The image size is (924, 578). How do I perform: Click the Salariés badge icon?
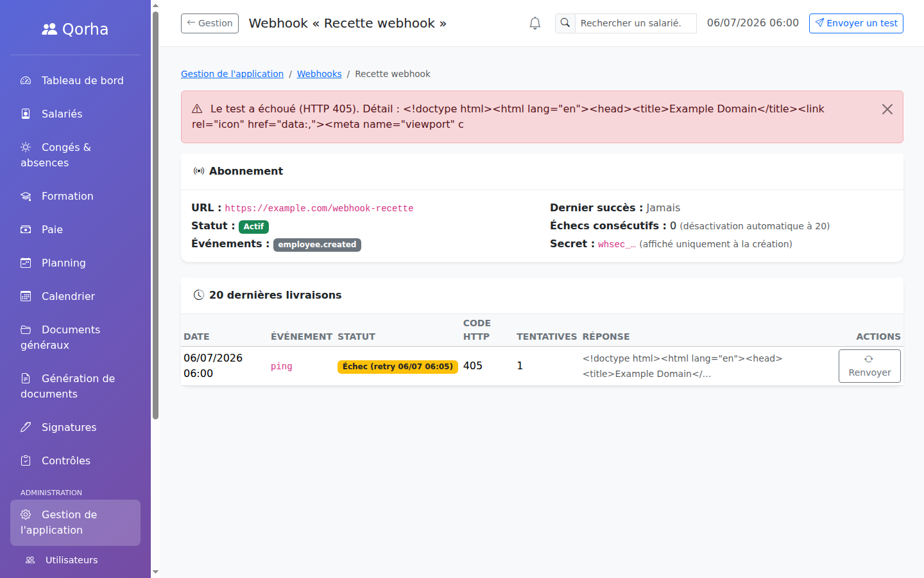tap(26, 114)
